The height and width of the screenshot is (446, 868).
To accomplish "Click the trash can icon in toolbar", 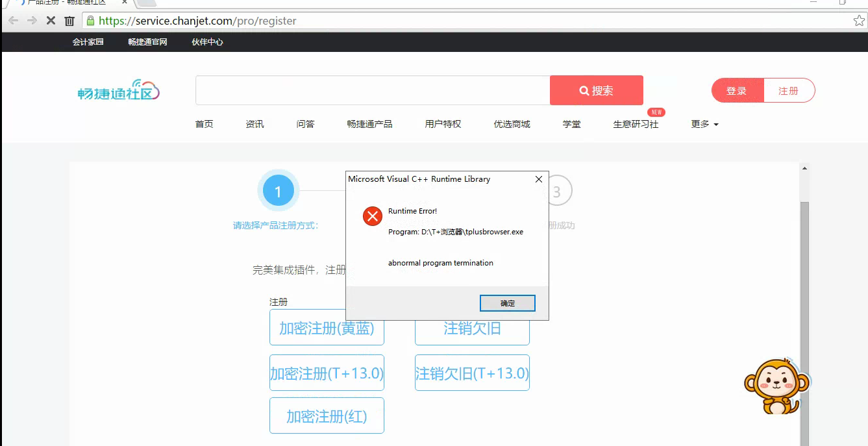I will pyautogui.click(x=69, y=21).
